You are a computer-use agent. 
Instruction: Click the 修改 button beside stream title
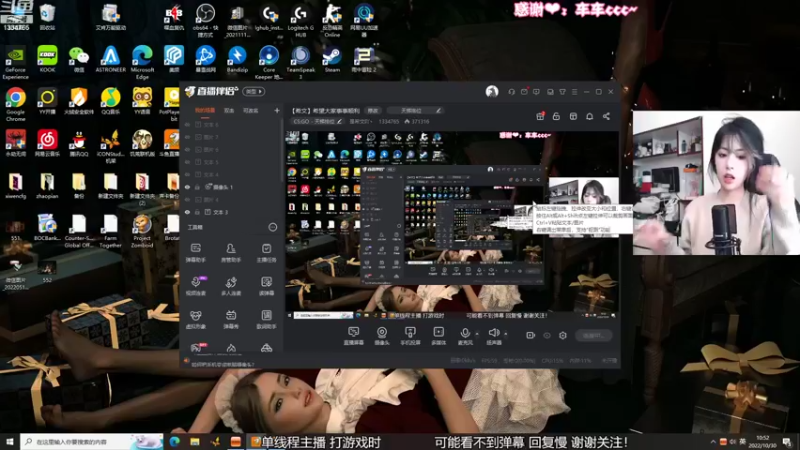[373, 110]
